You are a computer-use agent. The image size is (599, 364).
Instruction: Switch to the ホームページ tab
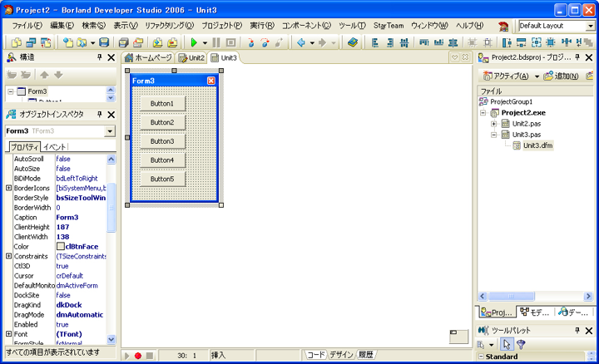pos(149,57)
